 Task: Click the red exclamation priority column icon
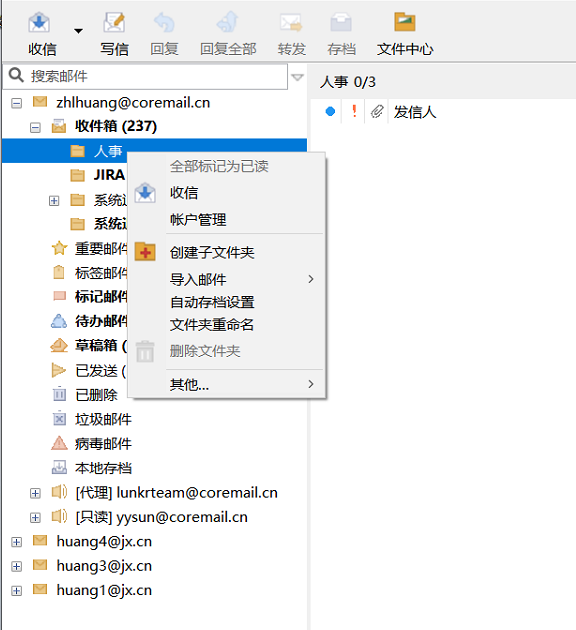(x=354, y=111)
